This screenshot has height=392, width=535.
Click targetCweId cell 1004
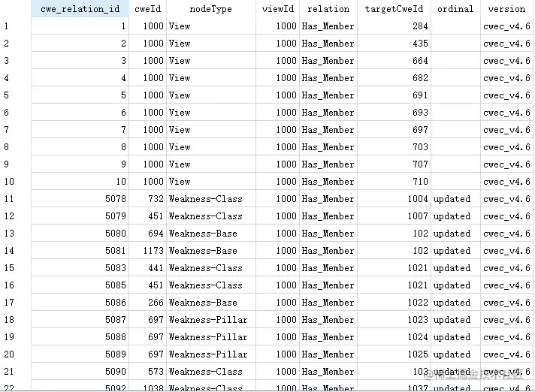coord(394,199)
